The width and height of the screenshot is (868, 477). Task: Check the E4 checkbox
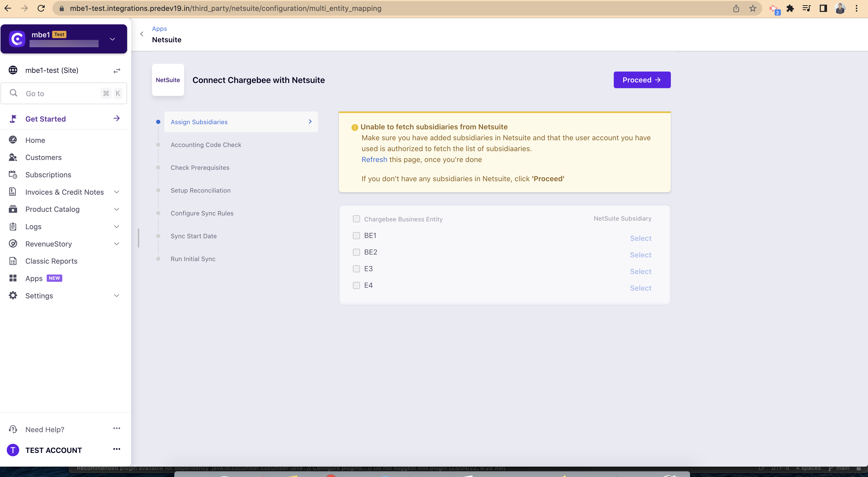356,285
